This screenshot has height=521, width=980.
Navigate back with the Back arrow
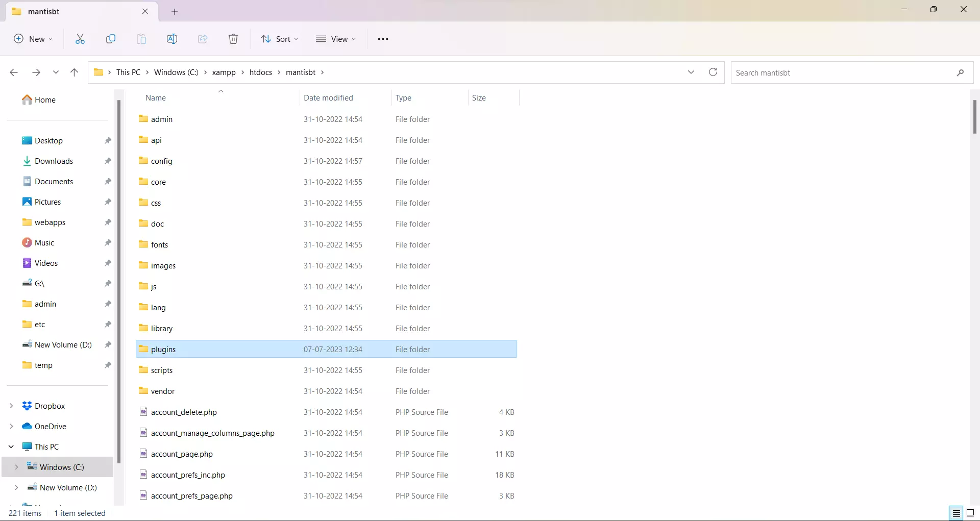tap(14, 72)
